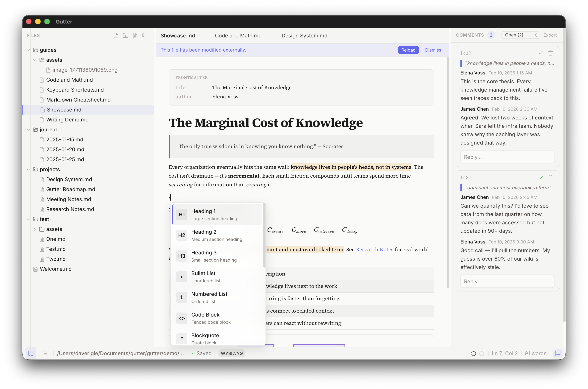This screenshot has width=588, height=389.
Task: Open the Open (2) comments filter dropdown
Action: click(x=521, y=35)
